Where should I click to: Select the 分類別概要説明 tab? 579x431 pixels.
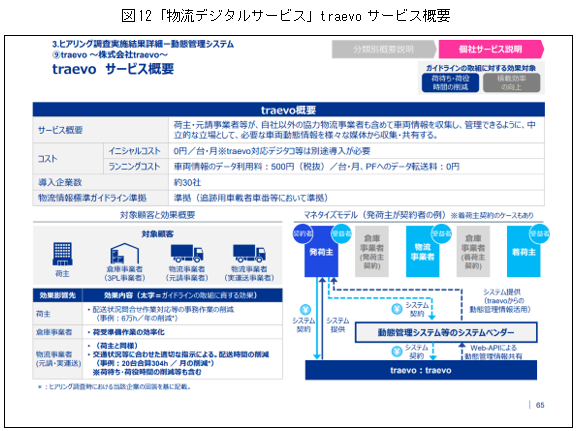[x=384, y=49]
